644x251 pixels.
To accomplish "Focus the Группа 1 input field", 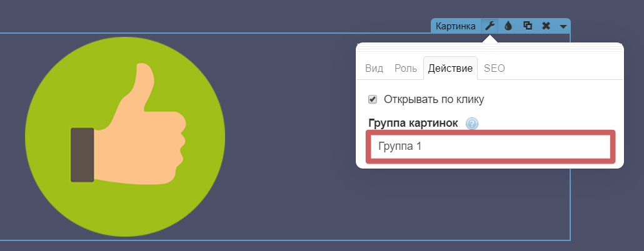I will tap(490, 147).
